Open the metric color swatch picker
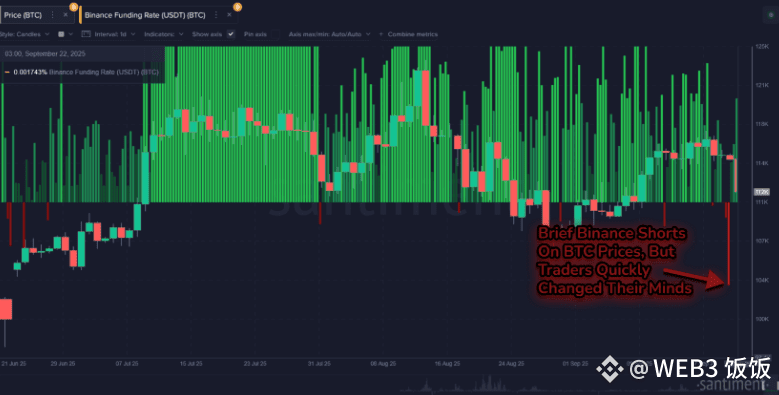This screenshot has height=395, width=779. click(62, 34)
